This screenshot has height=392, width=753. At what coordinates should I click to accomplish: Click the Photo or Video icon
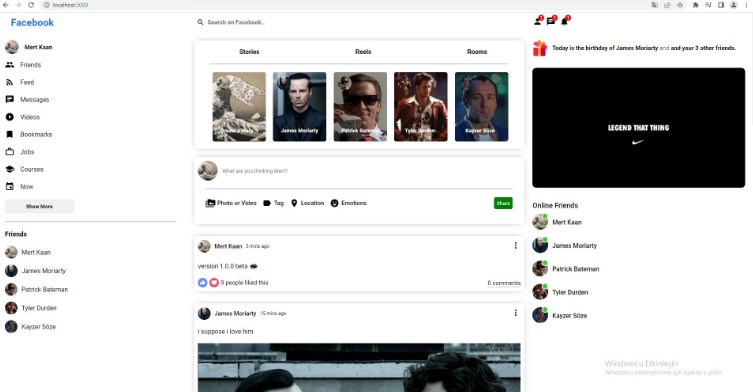tap(210, 203)
